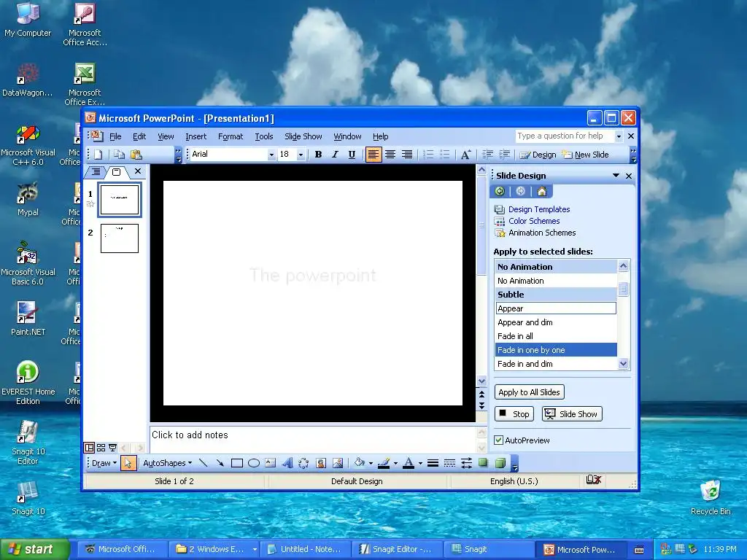747x560 pixels.
Task: Select Align Right alignment
Action: 407,155
